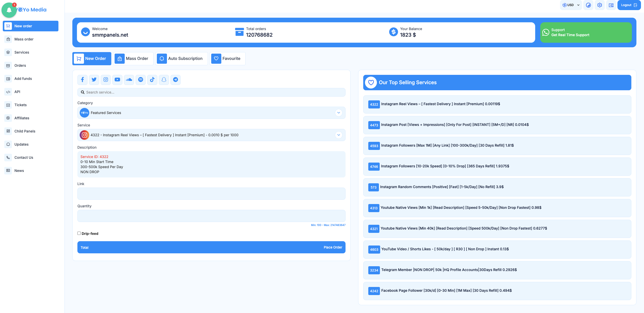Open the USD currency dropdown
Image resolution: width=644 pixels, height=313 pixels.
tap(571, 5)
